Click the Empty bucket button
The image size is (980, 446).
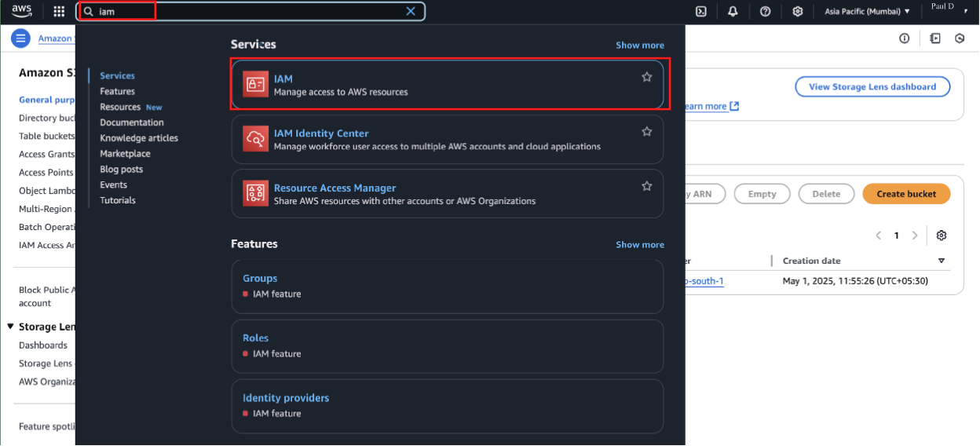point(762,194)
